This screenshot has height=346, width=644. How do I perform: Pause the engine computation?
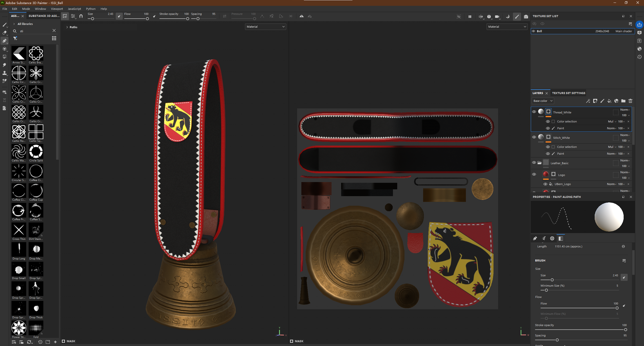470,16
